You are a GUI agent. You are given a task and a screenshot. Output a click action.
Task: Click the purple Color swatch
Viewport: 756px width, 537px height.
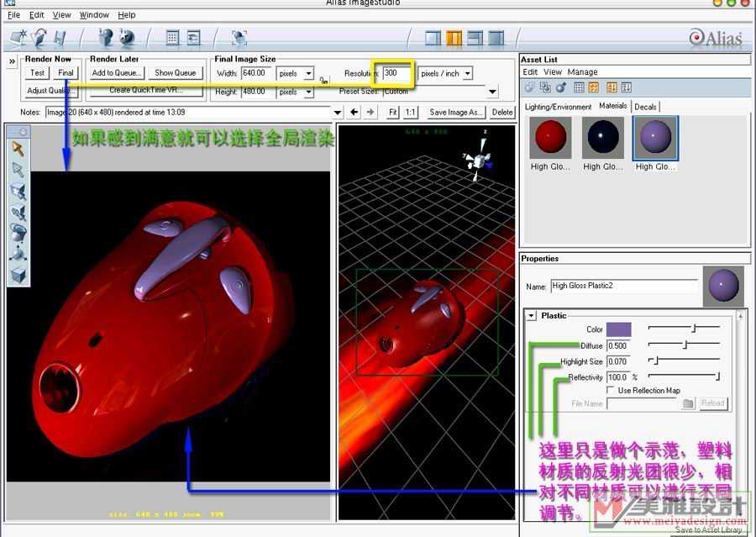(618, 329)
